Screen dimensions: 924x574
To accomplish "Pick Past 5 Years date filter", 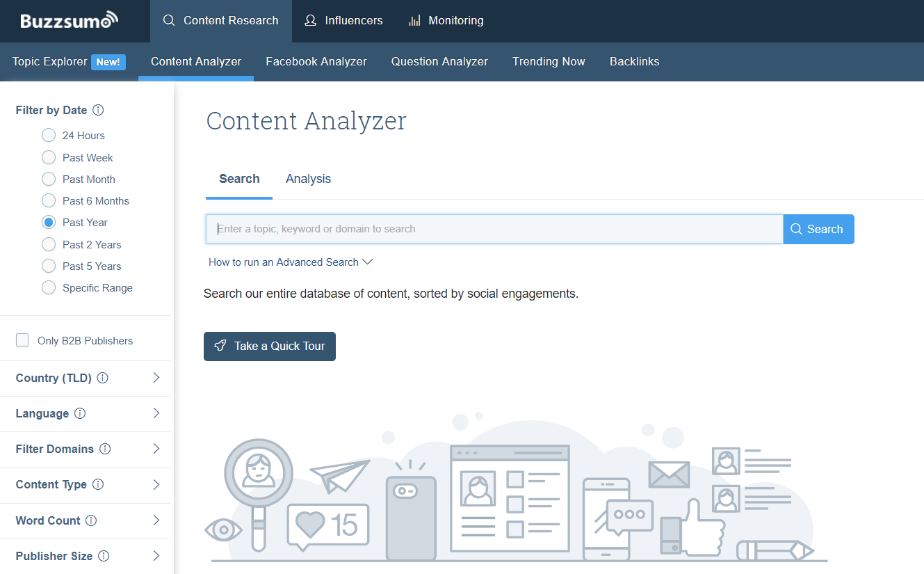I will [49, 266].
